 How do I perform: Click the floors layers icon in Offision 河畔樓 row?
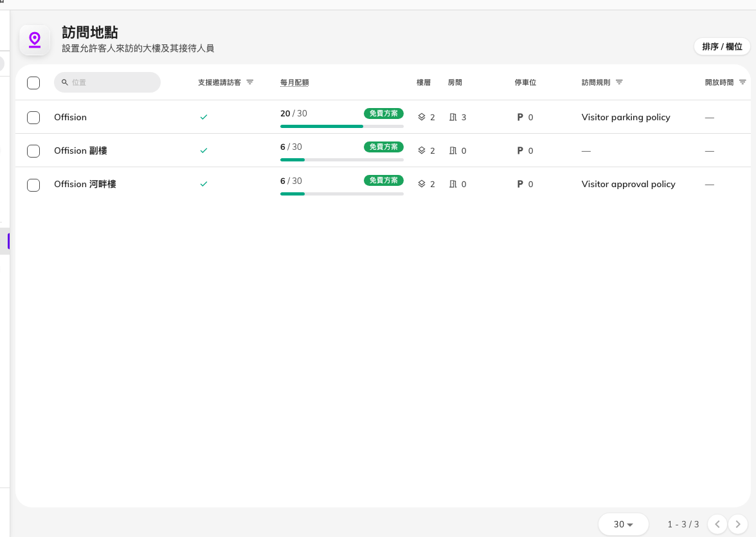coord(422,184)
